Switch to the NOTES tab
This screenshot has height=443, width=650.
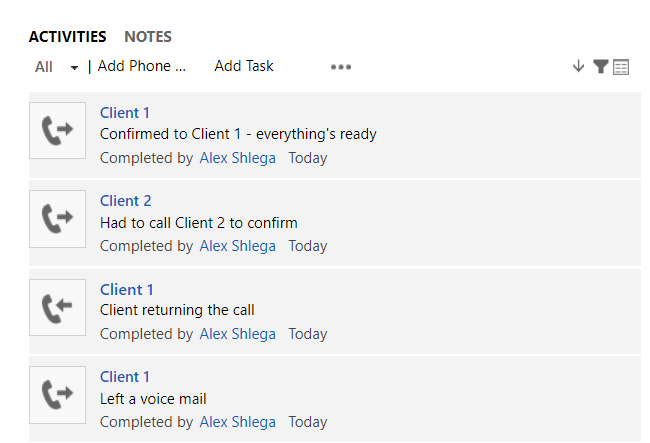pyautogui.click(x=148, y=37)
